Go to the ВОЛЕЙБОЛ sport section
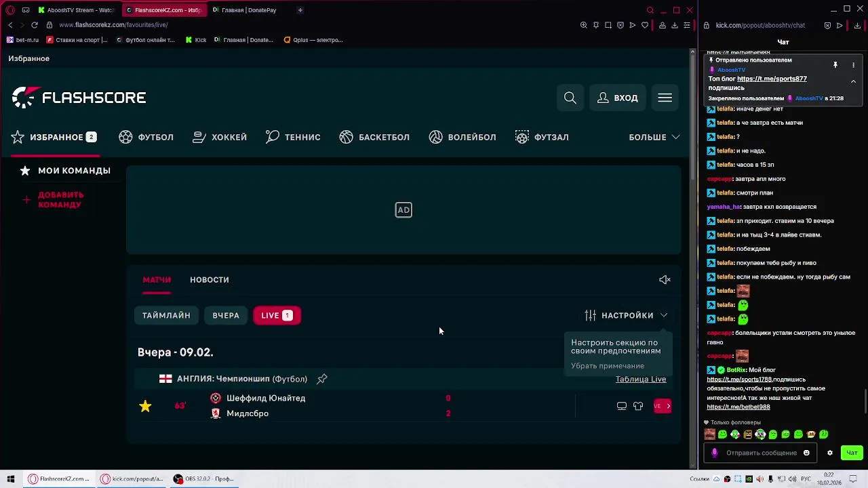 462,137
